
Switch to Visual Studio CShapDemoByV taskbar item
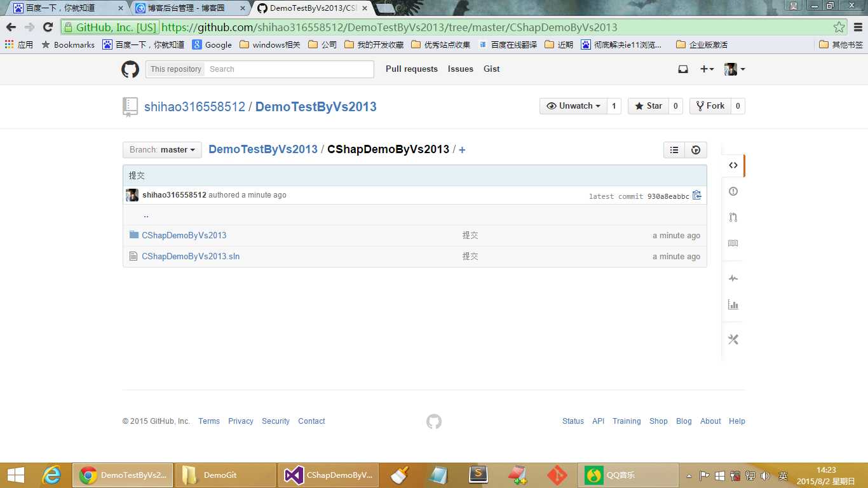click(329, 475)
